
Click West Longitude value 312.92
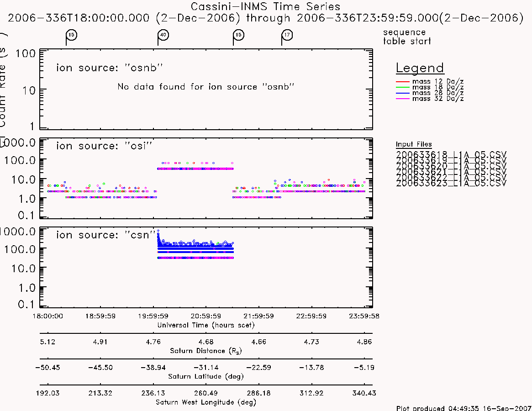[311, 393]
